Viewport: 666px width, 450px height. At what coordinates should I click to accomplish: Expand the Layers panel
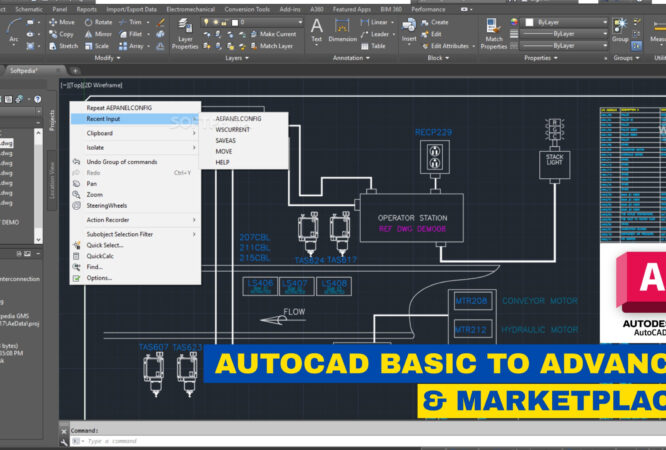pos(237,58)
